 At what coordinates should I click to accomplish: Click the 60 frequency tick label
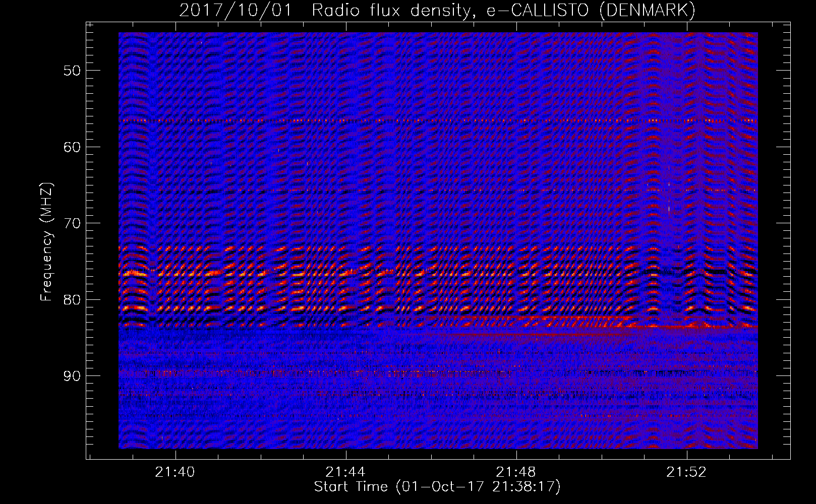(72, 147)
